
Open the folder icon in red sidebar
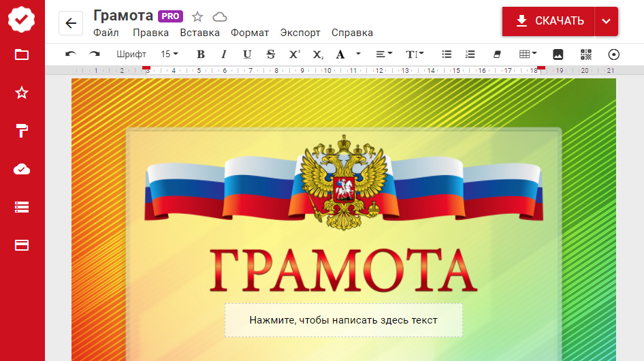pyautogui.click(x=22, y=54)
